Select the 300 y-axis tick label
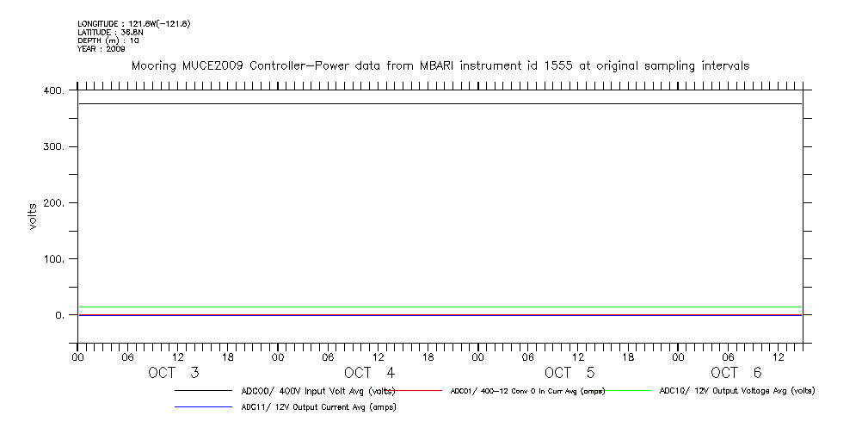The width and height of the screenshot is (868, 434). [x=53, y=146]
